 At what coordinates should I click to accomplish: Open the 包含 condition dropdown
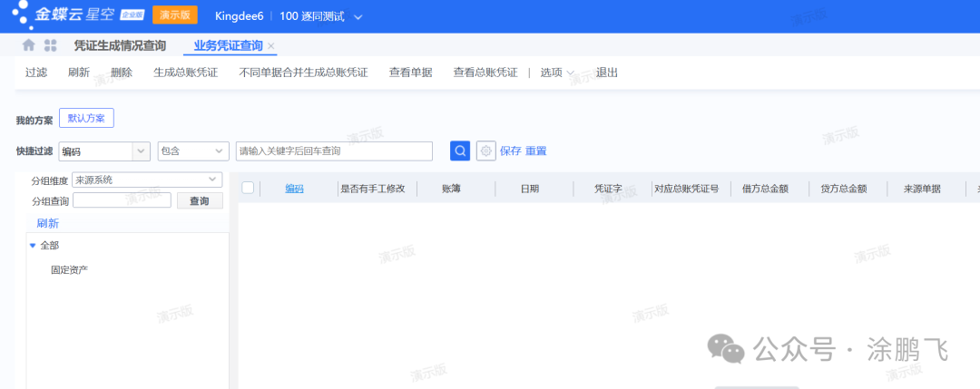219,151
